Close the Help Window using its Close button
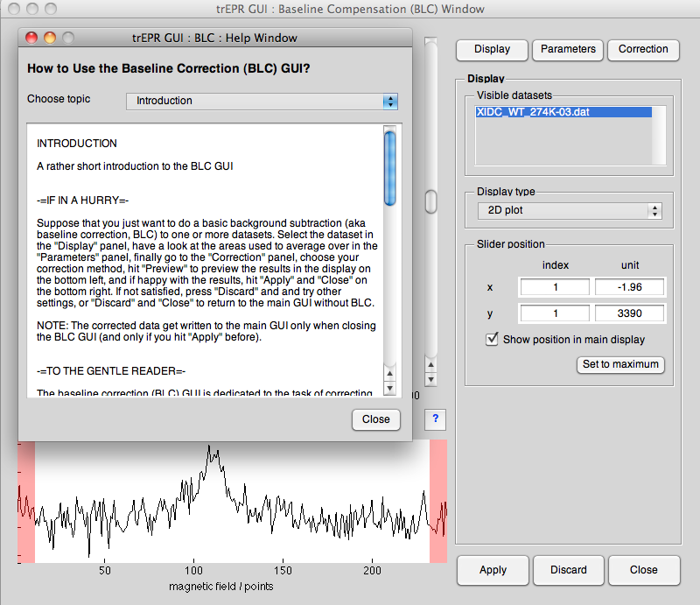Viewport: 700px width, 605px height. click(376, 419)
